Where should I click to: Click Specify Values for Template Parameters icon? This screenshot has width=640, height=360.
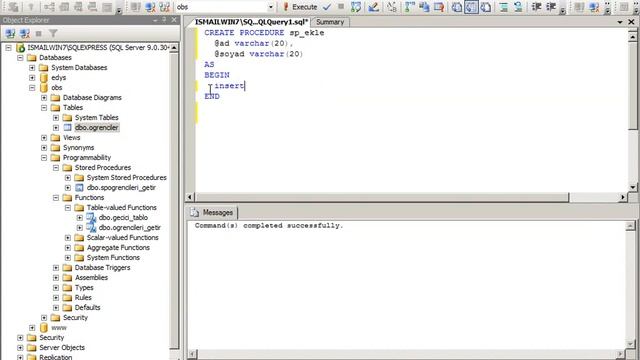392,7
